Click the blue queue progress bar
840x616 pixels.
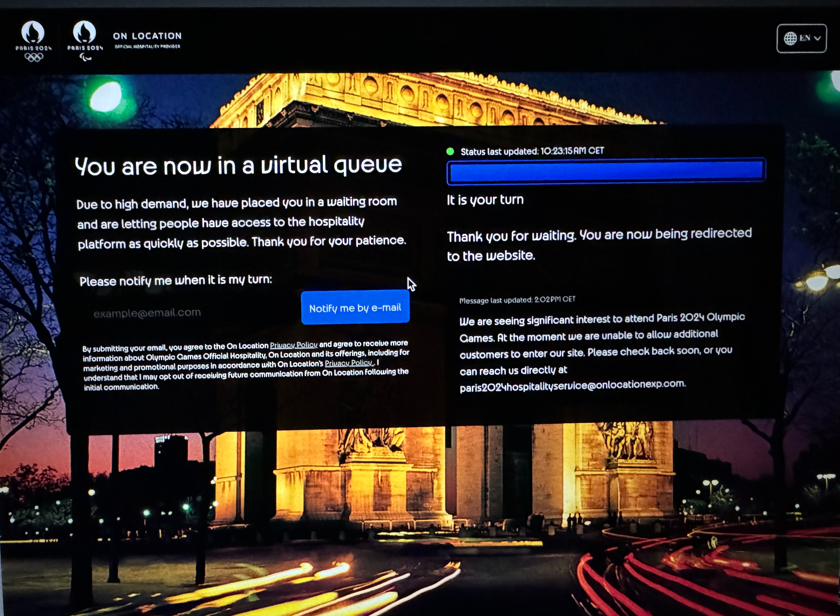pyautogui.click(x=606, y=172)
